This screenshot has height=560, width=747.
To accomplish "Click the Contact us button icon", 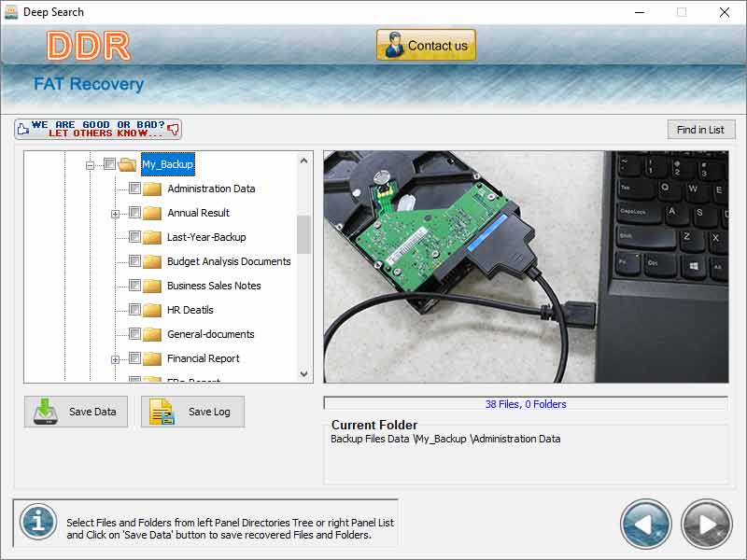I will tap(392, 45).
